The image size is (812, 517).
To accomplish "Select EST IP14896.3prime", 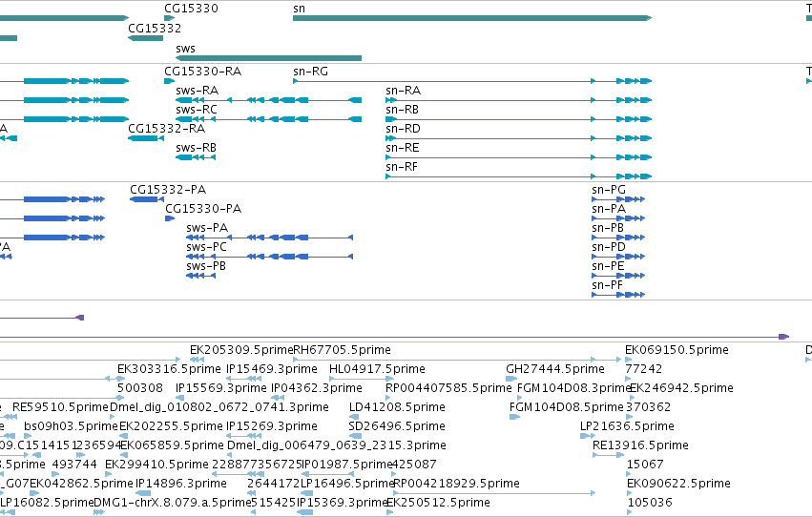I will 143,494.
